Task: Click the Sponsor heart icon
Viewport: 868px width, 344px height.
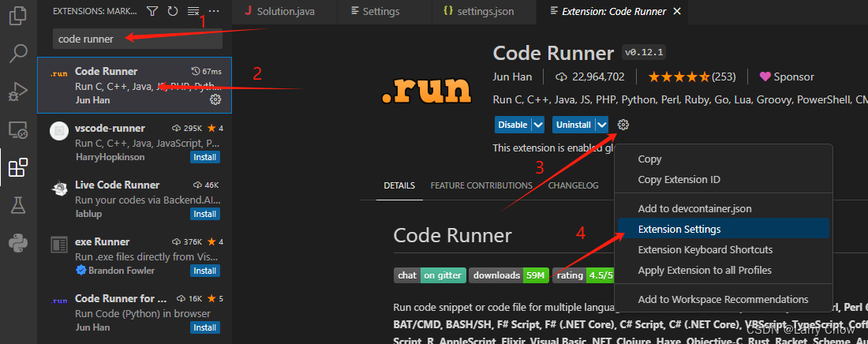Action: (x=765, y=77)
